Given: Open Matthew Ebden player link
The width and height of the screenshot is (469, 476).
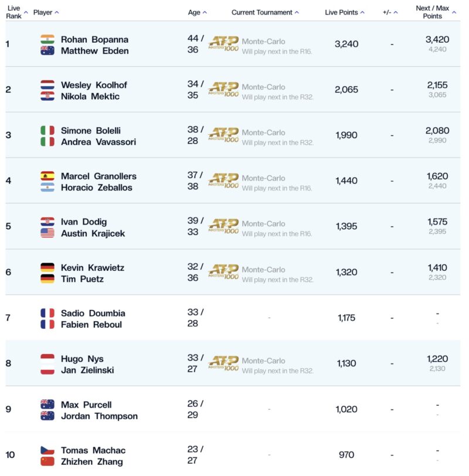Looking at the screenshot, I should point(94,51).
